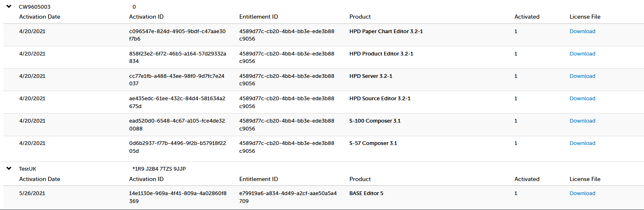Select the activation ID starting with c096547e
The image size is (644, 210).
177,35
